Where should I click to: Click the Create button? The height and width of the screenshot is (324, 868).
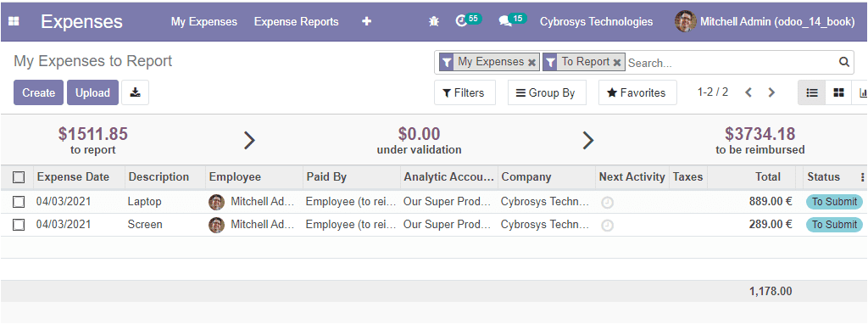point(39,92)
